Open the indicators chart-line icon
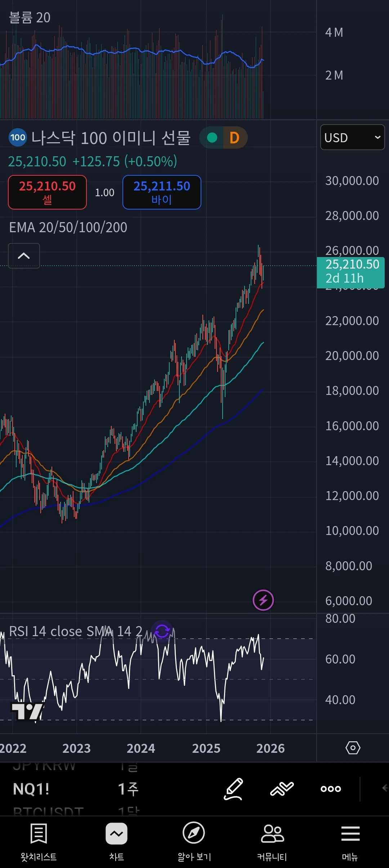The height and width of the screenshot is (868, 389). pos(282,789)
